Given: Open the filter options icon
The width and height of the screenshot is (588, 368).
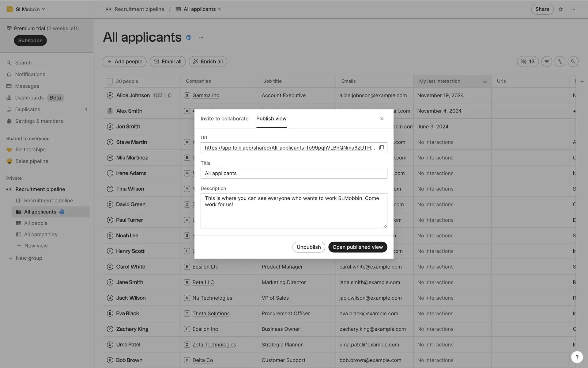Looking at the screenshot, I should point(547,62).
